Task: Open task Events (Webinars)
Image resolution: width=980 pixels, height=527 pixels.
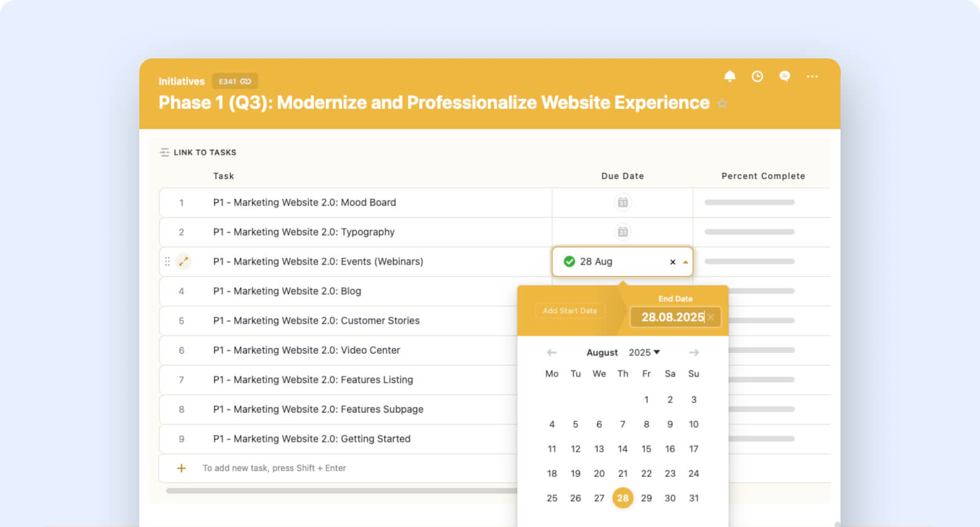Action: [x=318, y=262]
